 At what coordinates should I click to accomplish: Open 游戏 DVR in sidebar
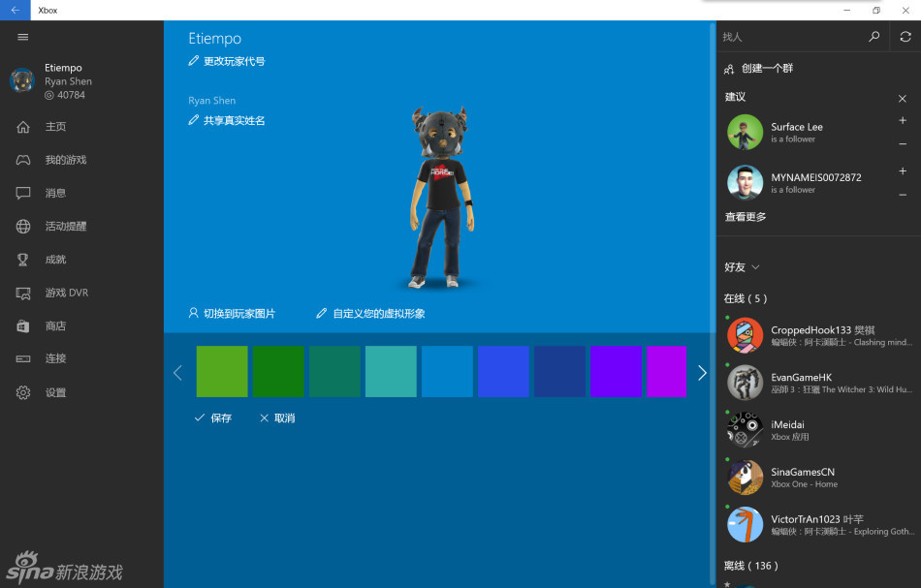(23, 293)
